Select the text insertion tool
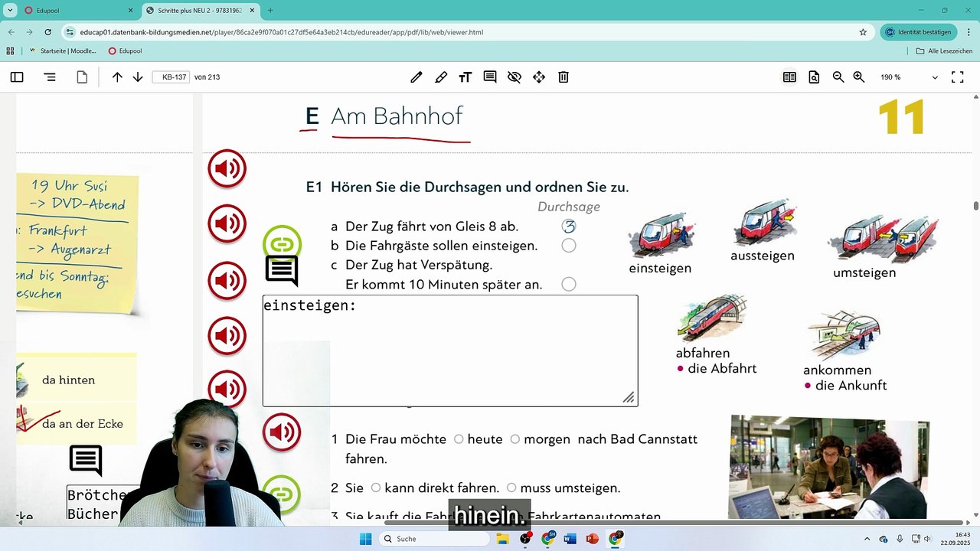The image size is (980, 551). click(x=465, y=77)
